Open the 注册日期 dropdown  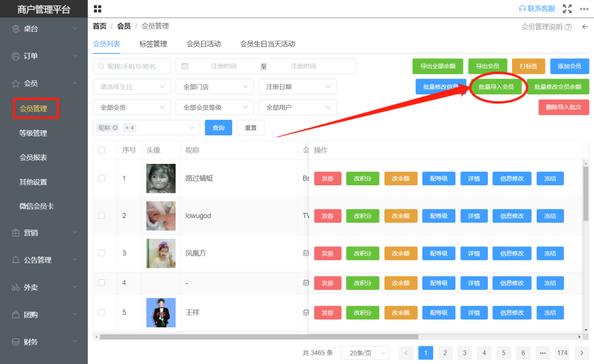click(x=298, y=87)
